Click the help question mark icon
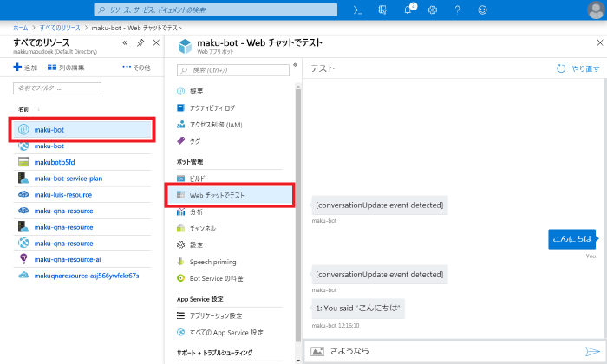The image size is (607, 364). 457,10
